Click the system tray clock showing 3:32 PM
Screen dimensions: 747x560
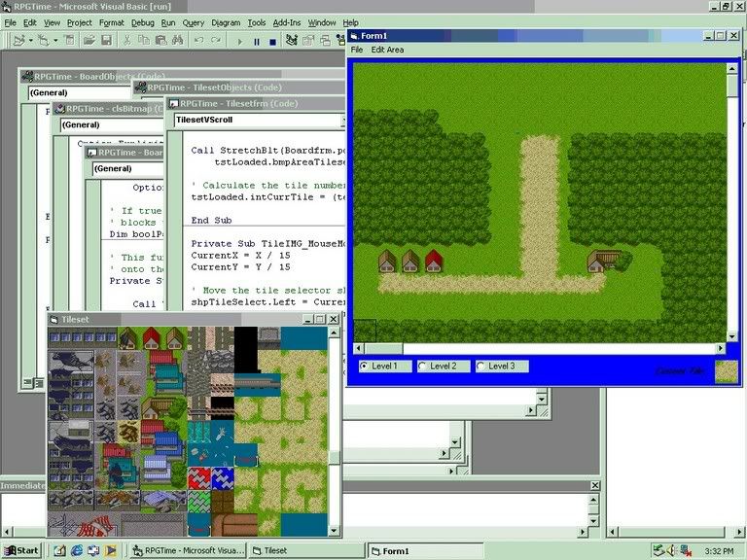point(719,551)
